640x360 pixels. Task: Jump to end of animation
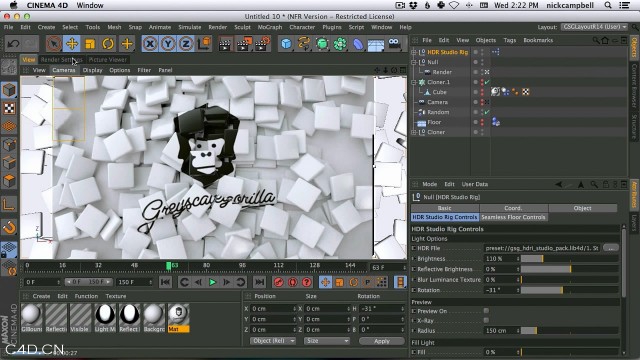[260, 282]
